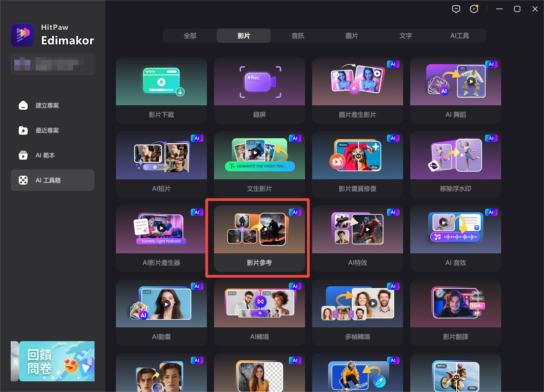Open the 影片畫質修復 enhancer tool

(x=358, y=165)
